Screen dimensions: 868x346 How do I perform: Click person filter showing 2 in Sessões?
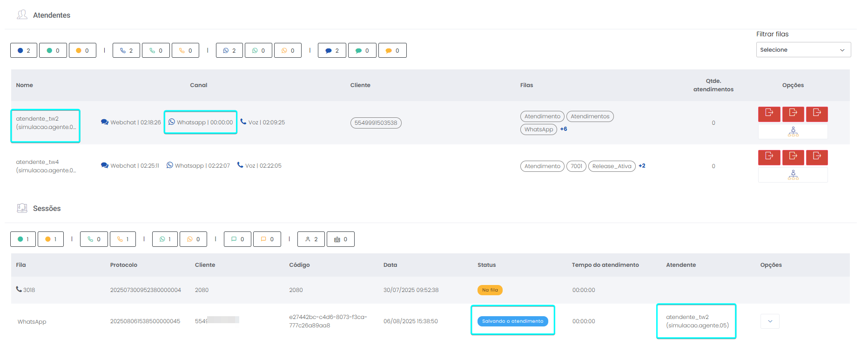(311, 239)
